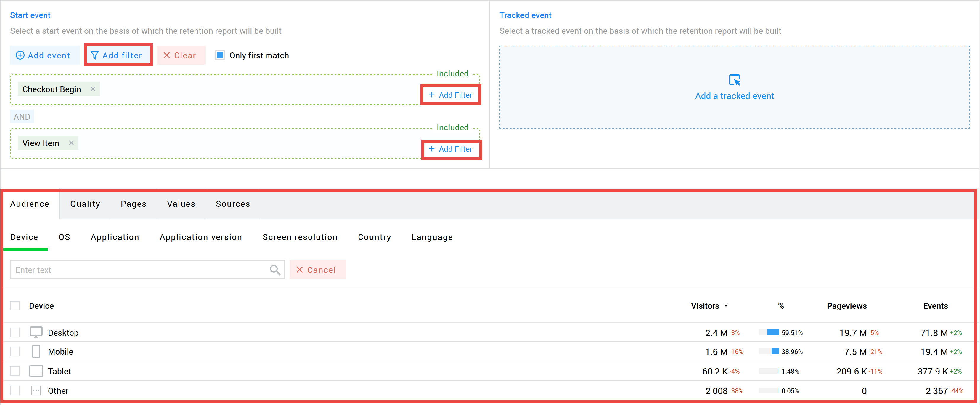Enable the Mobile device checkbox
This screenshot has height=405, width=980.
[17, 351]
